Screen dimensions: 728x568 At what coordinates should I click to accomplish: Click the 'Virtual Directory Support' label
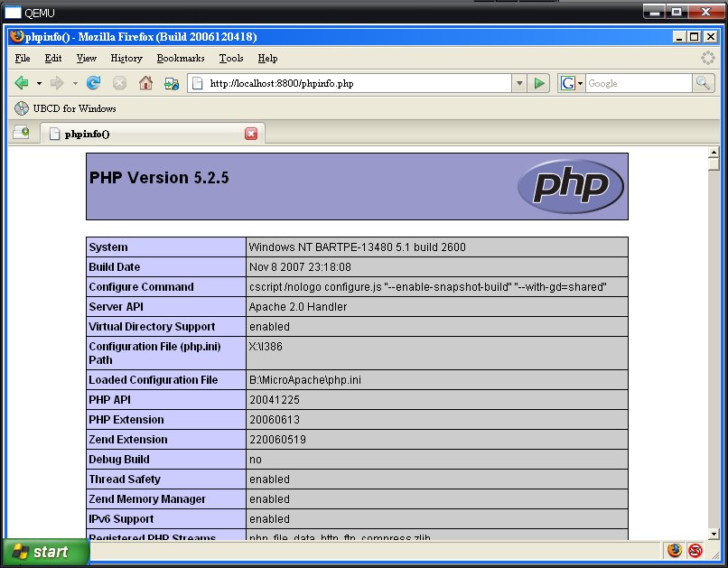pyautogui.click(x=152, y=327)
